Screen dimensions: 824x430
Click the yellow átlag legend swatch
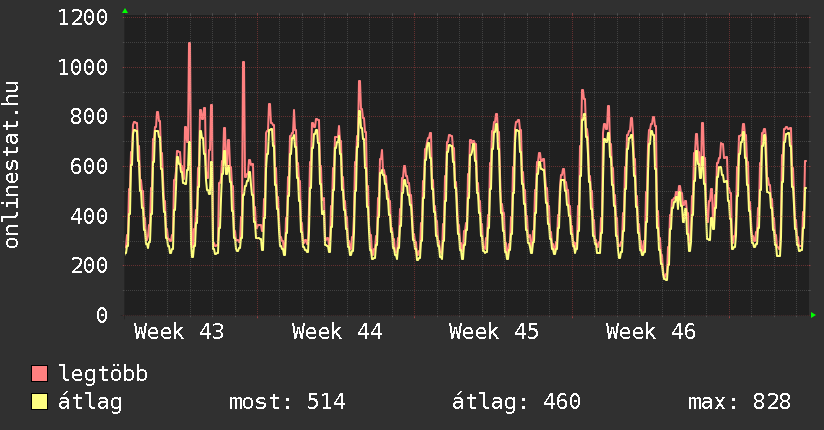pos(40,403)
